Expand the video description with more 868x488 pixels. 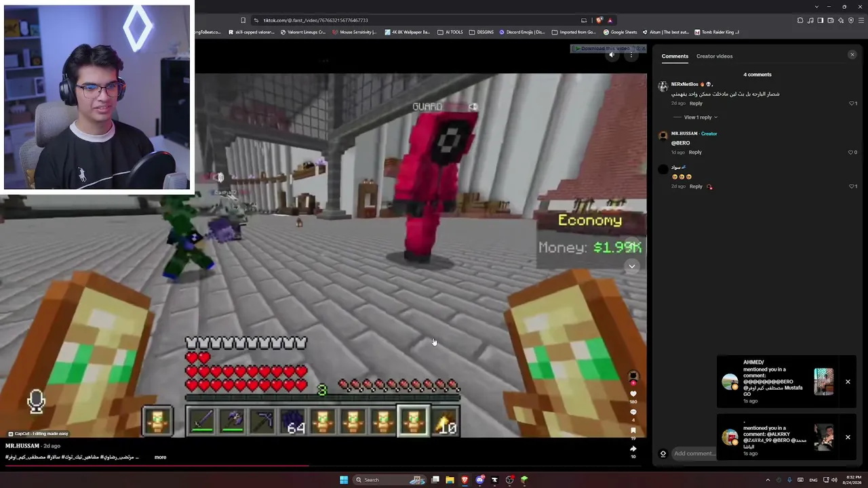[x=160, y=457]
